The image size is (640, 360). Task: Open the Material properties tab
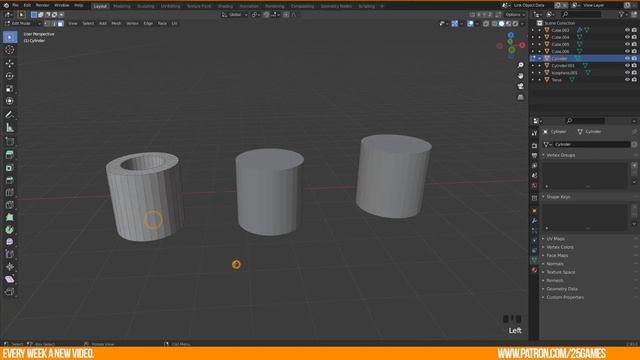pyautogui.click(x=534, y=270)
